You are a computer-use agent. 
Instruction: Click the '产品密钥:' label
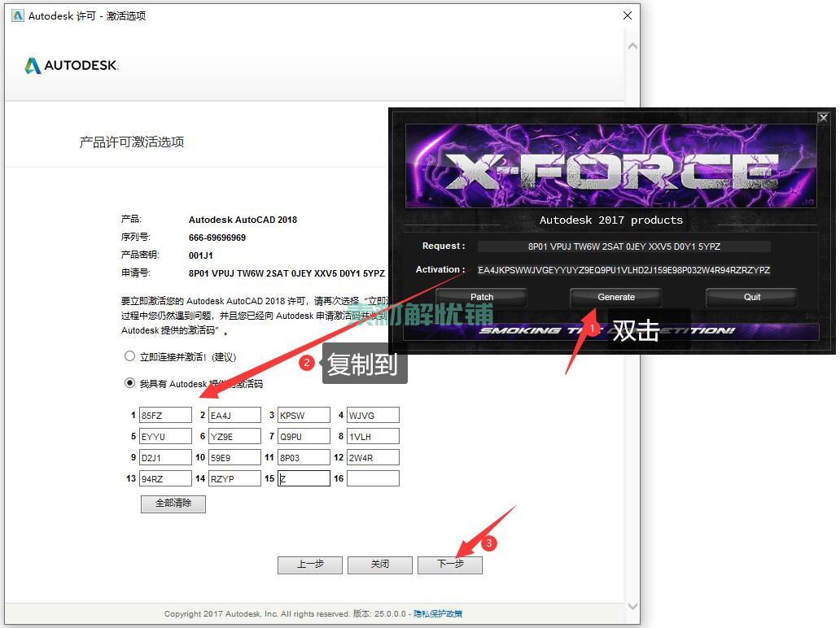click(140, 255)
